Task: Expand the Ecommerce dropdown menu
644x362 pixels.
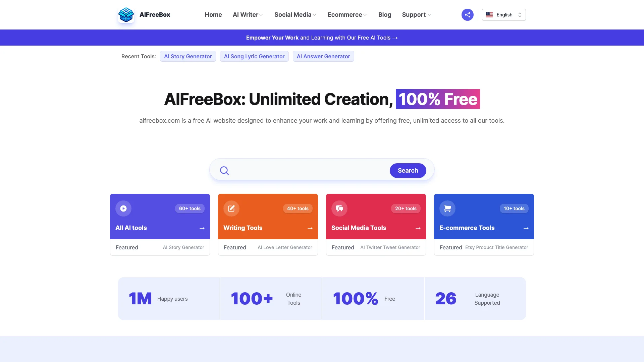Action: click(x=347, y=15)
